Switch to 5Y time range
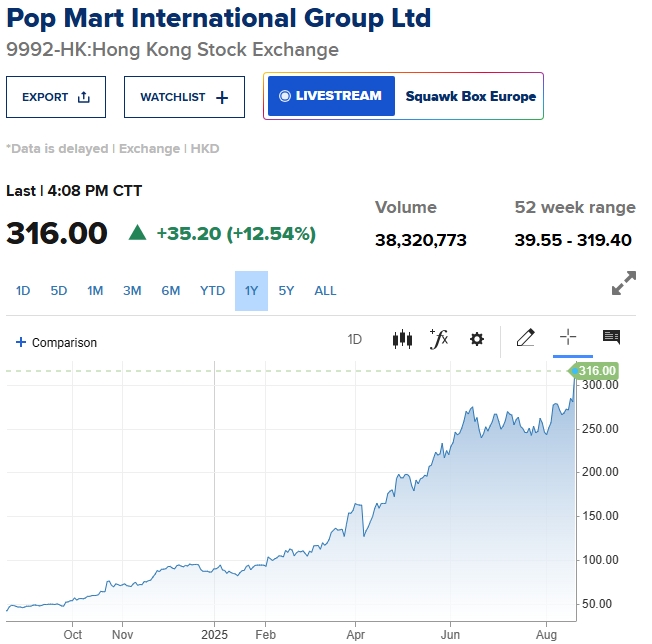 [287, 291]
